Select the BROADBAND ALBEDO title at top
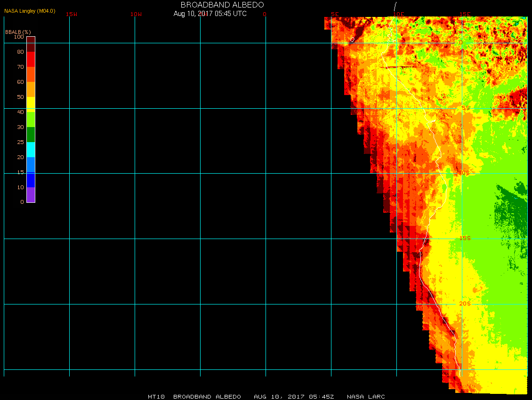 tap(222, 5)
